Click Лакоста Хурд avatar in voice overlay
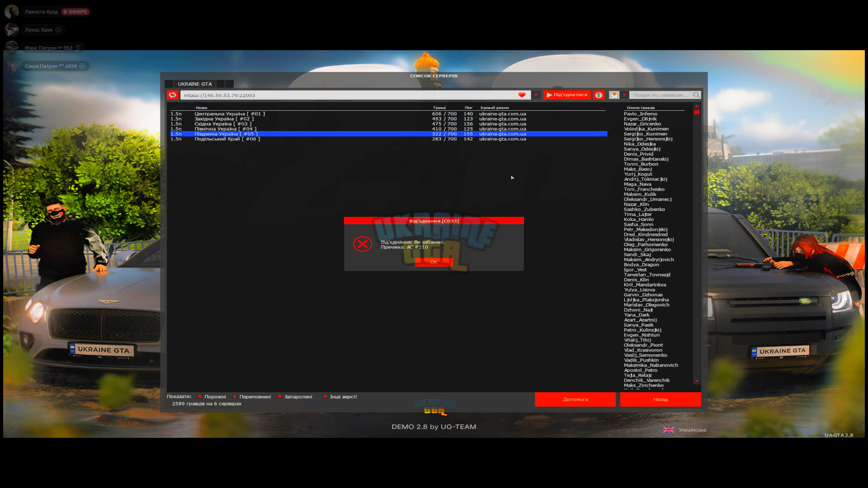Screen dimensions: 868x488 pos(12,12)
